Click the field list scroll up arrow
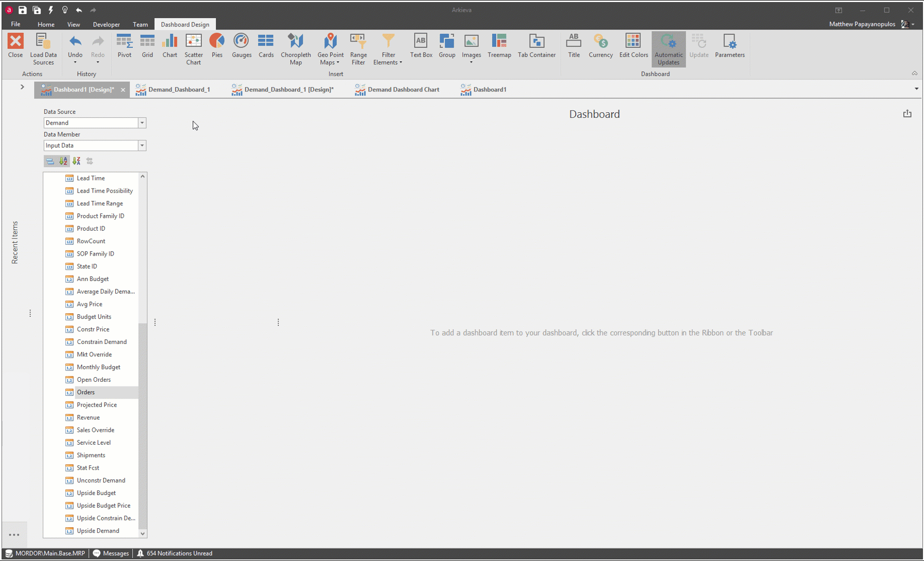 (143, 177)
